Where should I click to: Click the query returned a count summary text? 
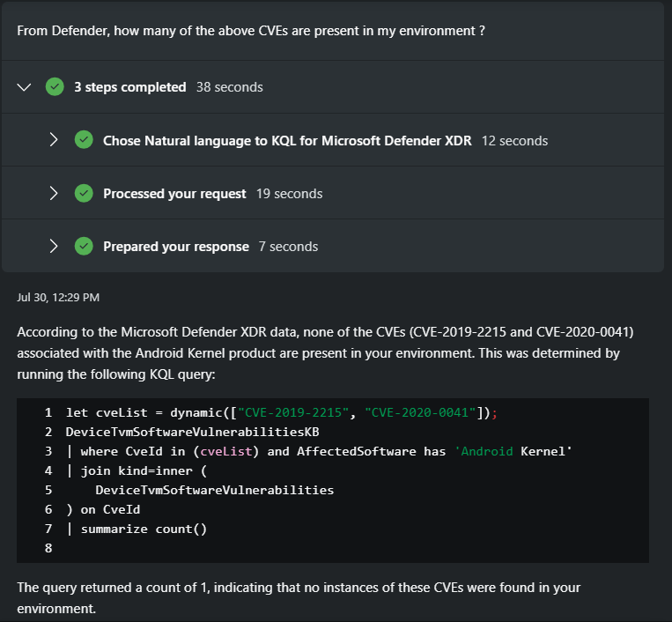pos(299,597)
